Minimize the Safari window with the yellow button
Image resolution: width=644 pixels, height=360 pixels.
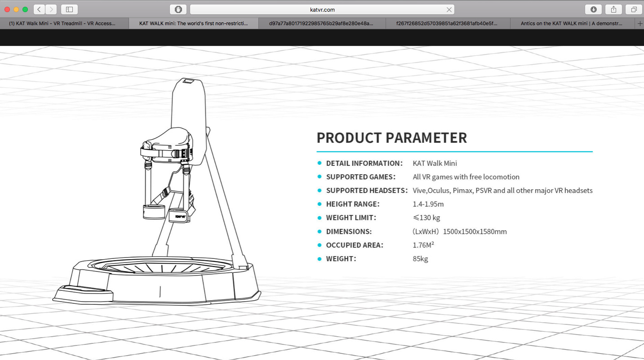[x=17, y=9]
